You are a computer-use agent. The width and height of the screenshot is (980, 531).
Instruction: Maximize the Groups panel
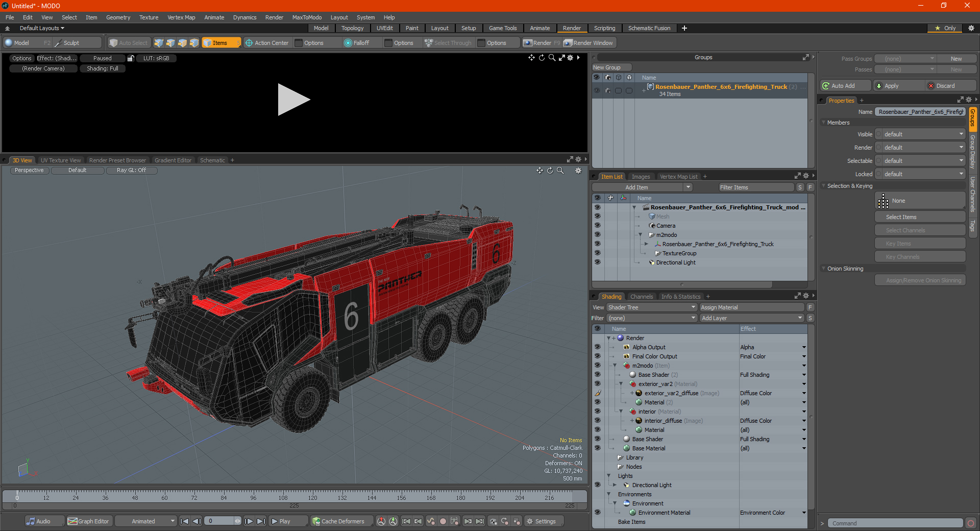coord(805,57)
